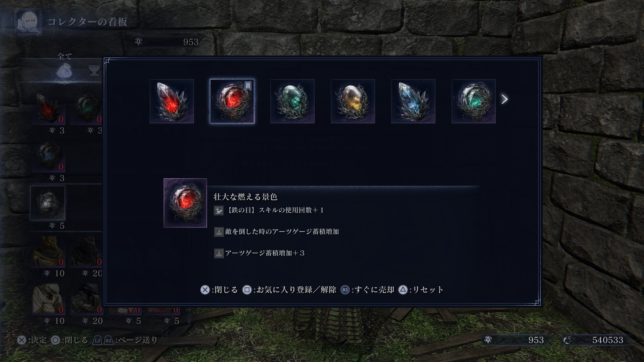Viewport: 644px width, 362px height.
Task: Click the L2 page back prompt
Action: pyautogui.click(x=97, y=340)
